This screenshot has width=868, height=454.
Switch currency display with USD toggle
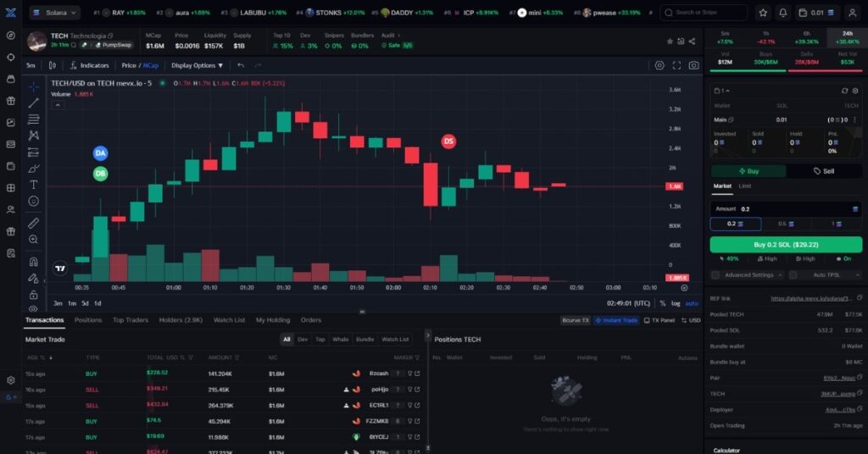pos(691,320)
